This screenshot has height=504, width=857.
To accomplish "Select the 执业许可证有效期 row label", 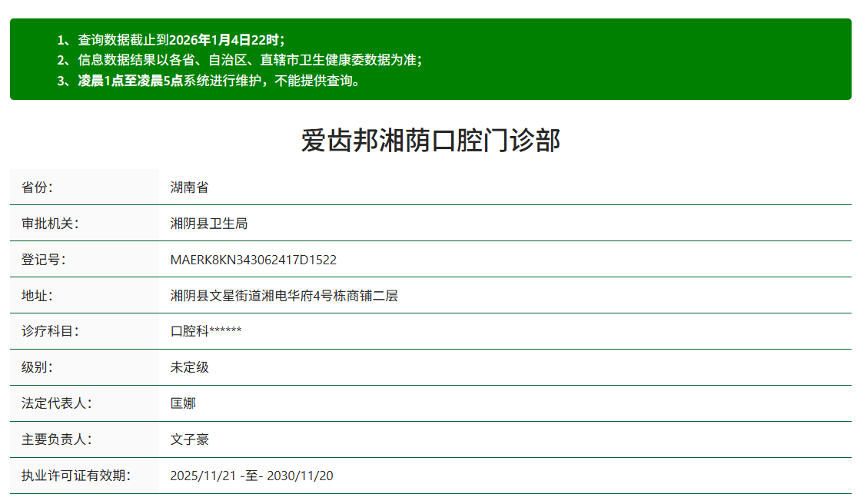I will tap(75, 476).
